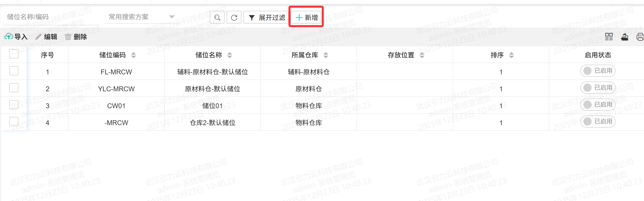Click the export icon in toolbar
Image resolution: width=644 pixels, height=201 pixels.
[625, 37]
